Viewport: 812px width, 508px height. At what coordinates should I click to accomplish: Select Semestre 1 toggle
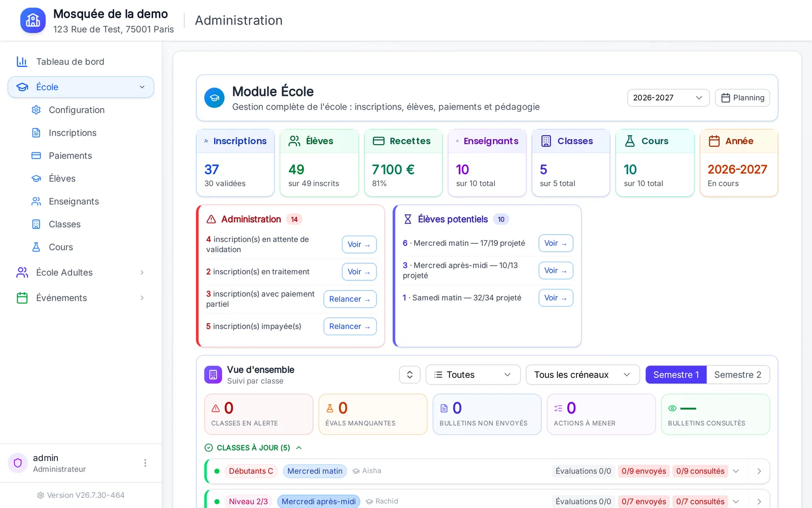pos(676,375)
